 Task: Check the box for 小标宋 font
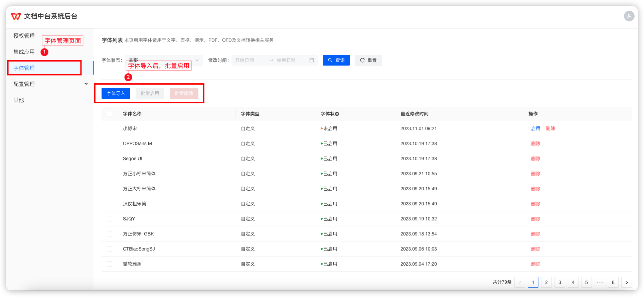click(x=110, y=128)
